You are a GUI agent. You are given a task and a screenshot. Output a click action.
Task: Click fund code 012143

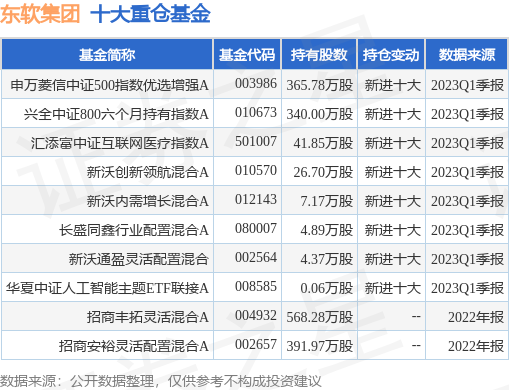tap(256, 199)
